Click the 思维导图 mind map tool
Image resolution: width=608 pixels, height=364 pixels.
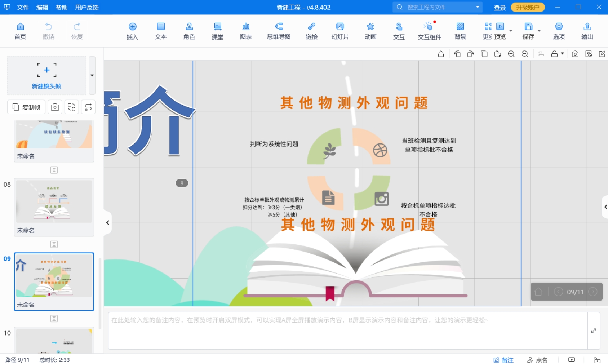[x=278, y=31]
